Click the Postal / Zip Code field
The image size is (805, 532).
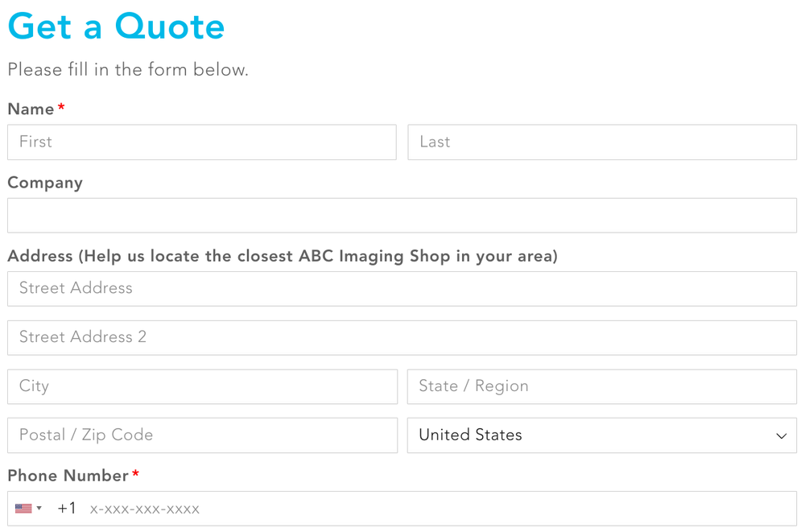(202, 435)
